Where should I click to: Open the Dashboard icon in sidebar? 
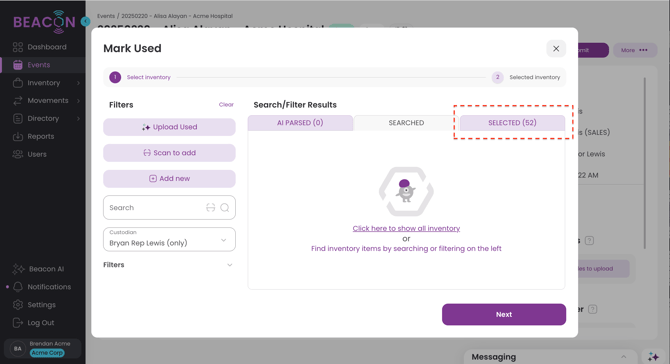[x=18, y=47]
